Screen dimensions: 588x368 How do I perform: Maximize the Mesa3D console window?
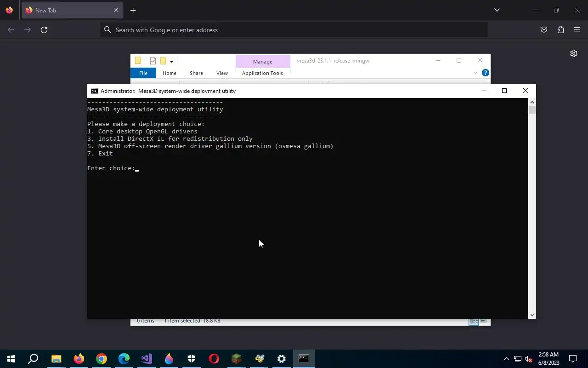[504, 91]
